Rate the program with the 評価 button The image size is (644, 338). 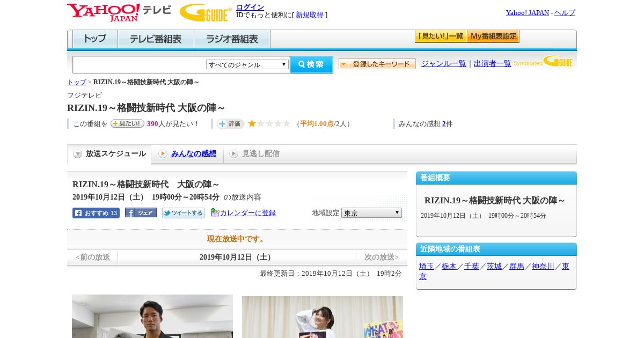(230, 124)
